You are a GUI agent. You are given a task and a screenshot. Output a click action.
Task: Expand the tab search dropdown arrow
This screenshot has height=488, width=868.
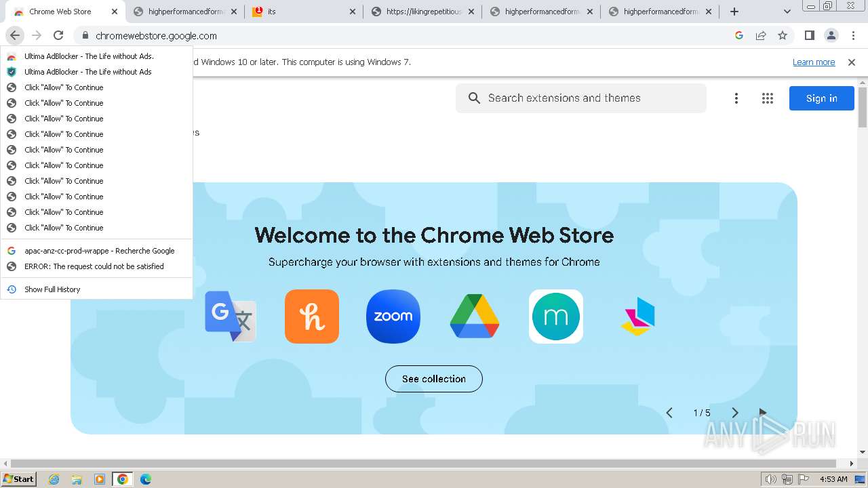pos(787,12)
